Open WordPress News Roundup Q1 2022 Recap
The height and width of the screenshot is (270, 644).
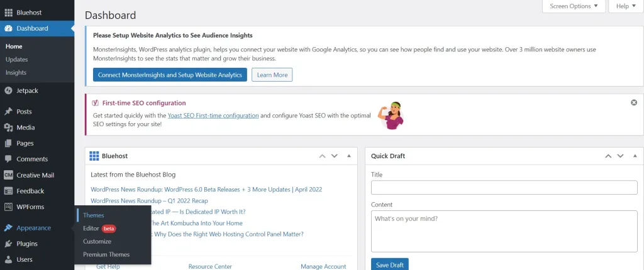pyautogui.click(x=149, y=201)
